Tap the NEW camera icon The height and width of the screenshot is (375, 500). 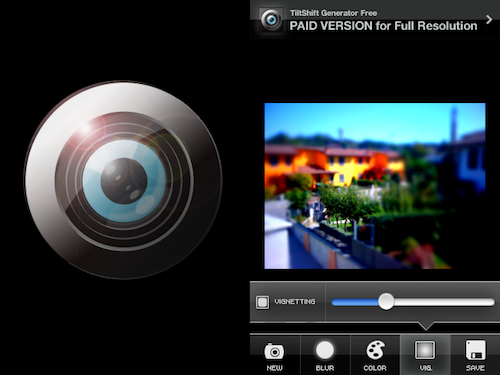click(x=274, y=351)
